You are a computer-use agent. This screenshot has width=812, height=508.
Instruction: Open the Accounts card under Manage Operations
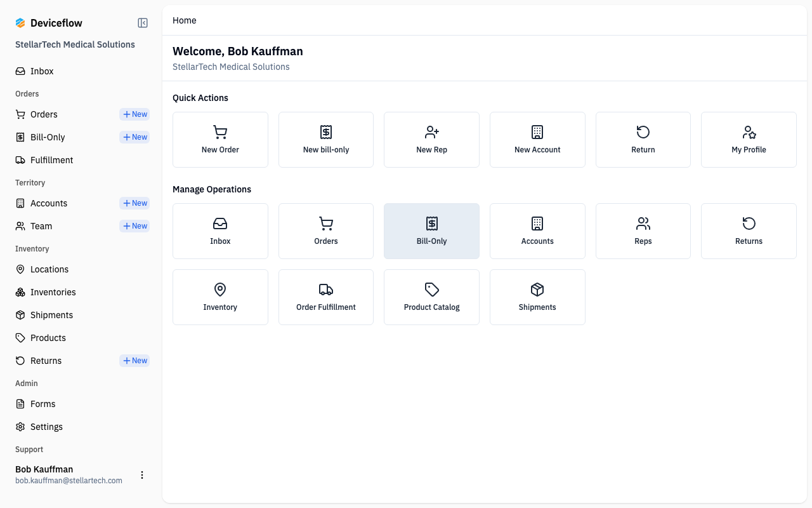point(537,231)
